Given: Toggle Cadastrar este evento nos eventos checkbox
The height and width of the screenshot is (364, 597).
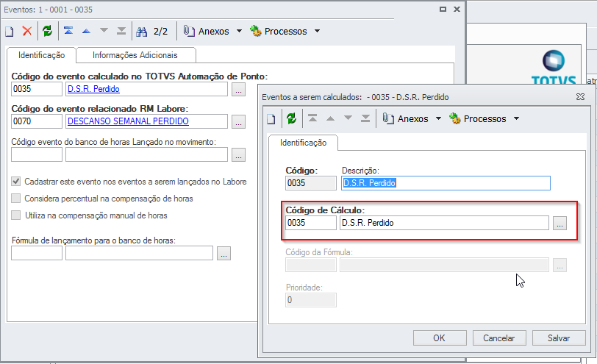Looking at the screenshot, I should pos(15,181).
